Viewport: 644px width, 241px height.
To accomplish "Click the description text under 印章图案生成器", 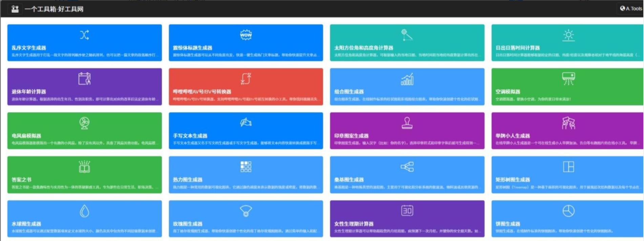I will tap(407, 143).
